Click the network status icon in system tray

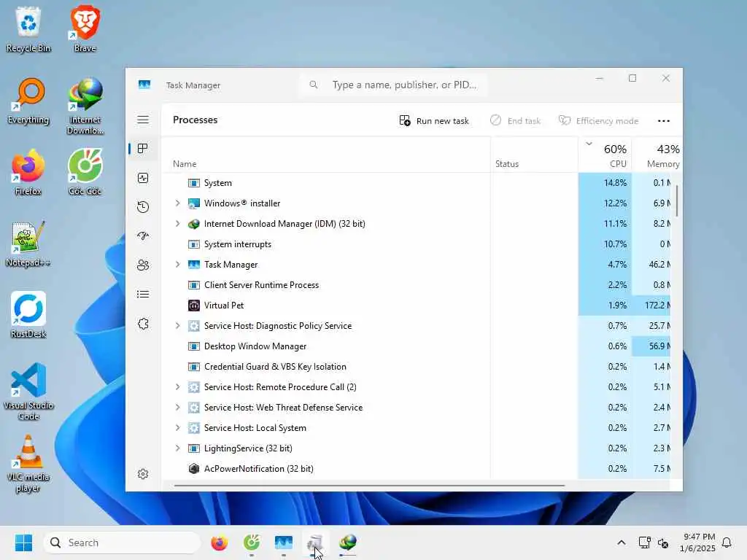point(644,542)
